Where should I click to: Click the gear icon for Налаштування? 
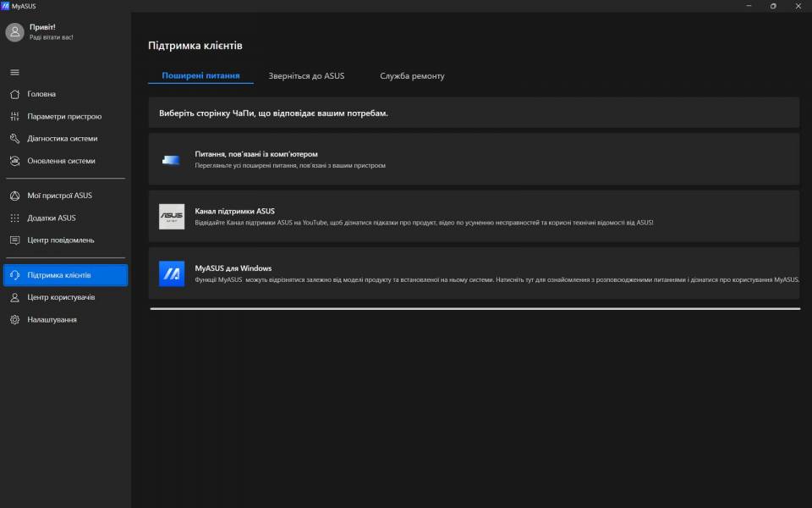[14, 319]
